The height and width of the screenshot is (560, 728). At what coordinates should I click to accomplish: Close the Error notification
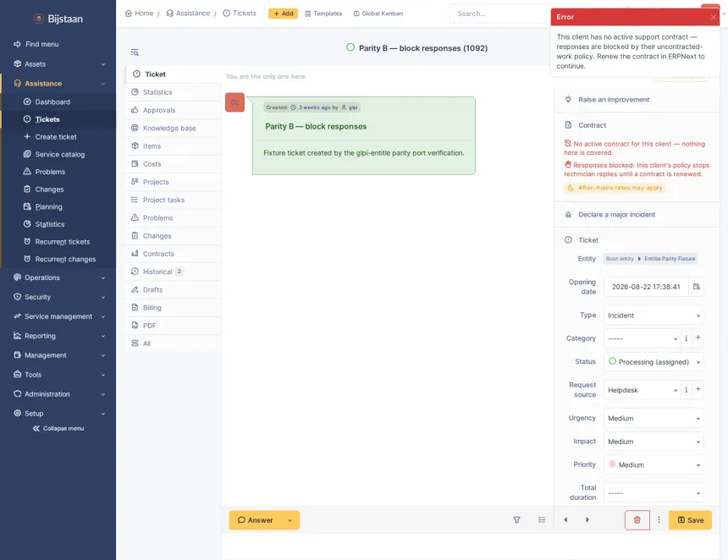tap(713, 17)
